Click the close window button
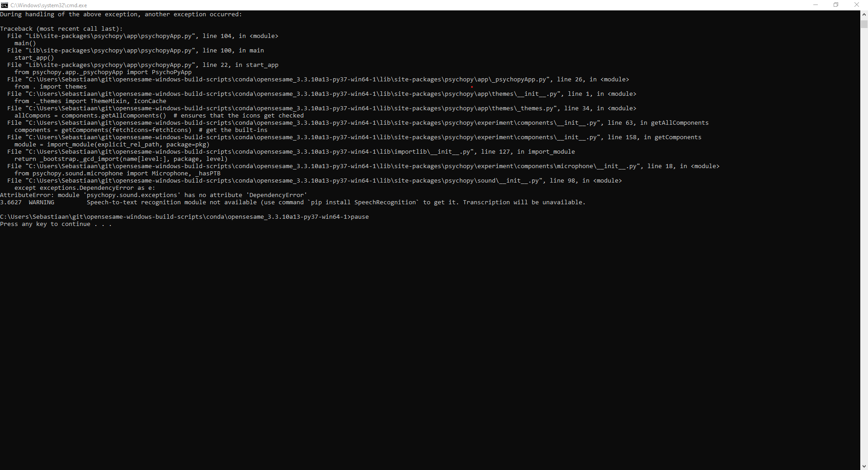The width and height of the screenshot is (868, 470). coord(857,5)
